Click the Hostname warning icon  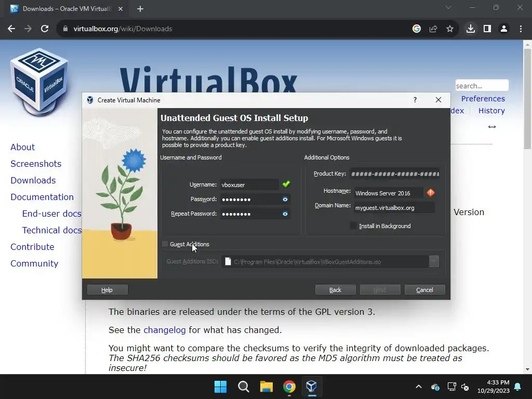(431, 193)
